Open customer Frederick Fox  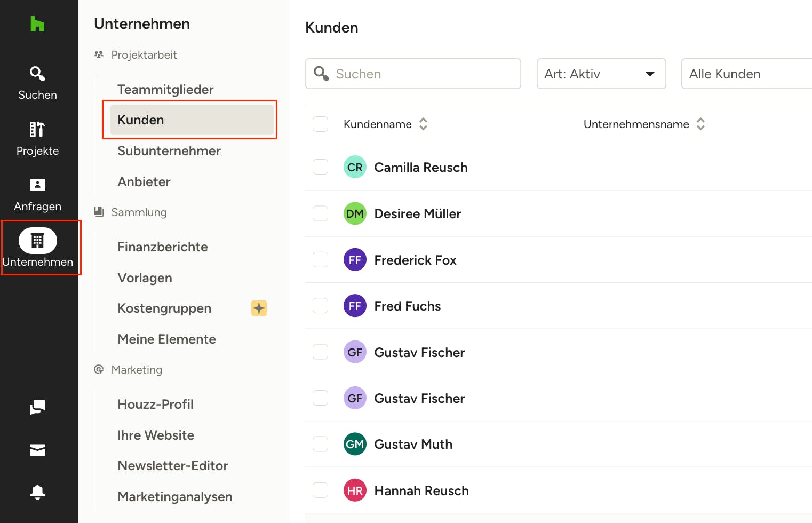[x=415, y=260]
